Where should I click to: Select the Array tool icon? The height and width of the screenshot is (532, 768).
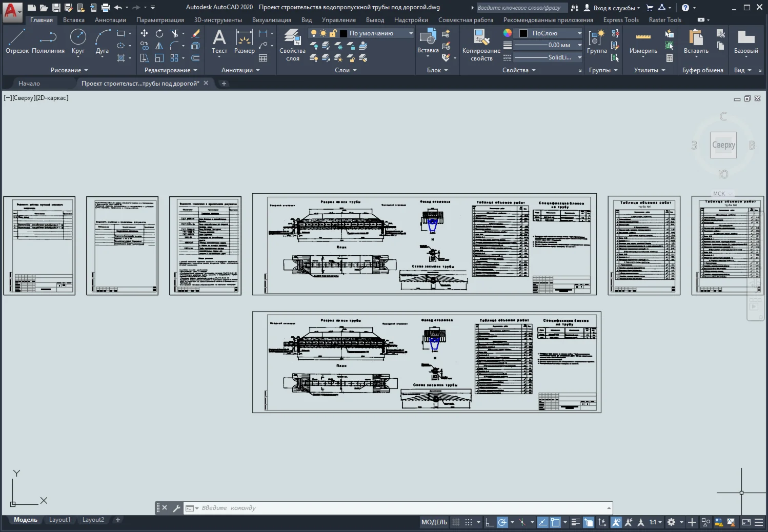tap(175, 58)
